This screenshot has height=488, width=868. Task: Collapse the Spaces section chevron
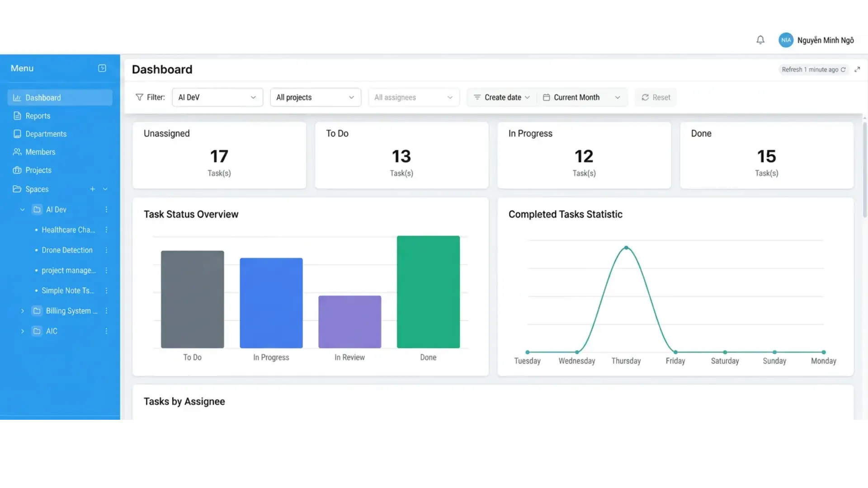point(105,189)
